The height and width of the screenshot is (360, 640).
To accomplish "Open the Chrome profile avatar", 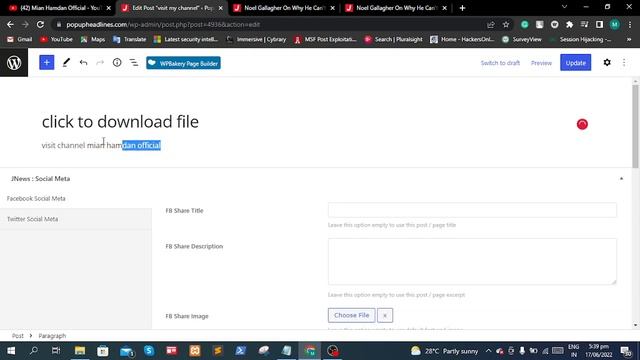I will coord(615,25).
